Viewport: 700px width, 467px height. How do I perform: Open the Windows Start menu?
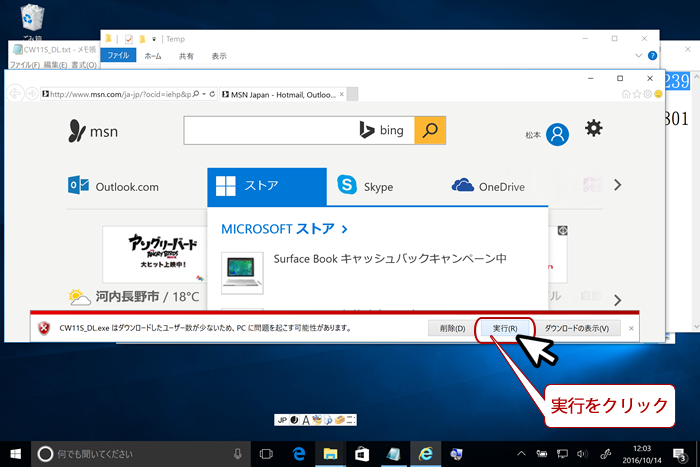[x=15, y=454]
